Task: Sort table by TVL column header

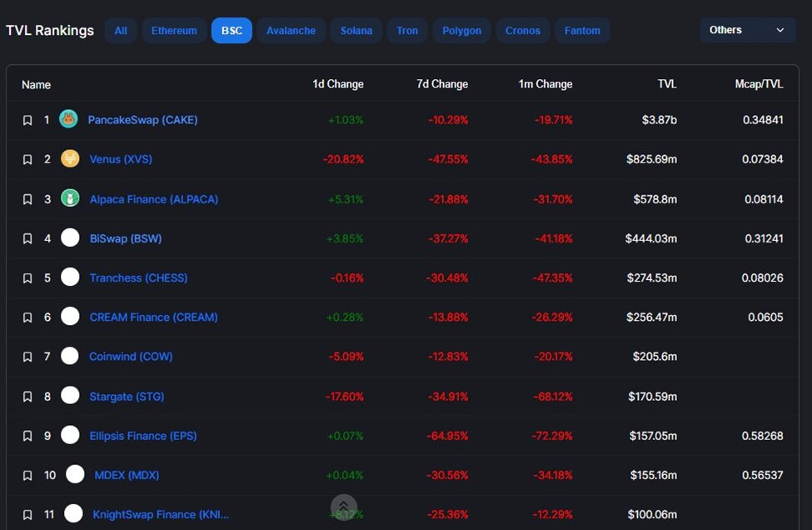Action: [x=666, y=84]
